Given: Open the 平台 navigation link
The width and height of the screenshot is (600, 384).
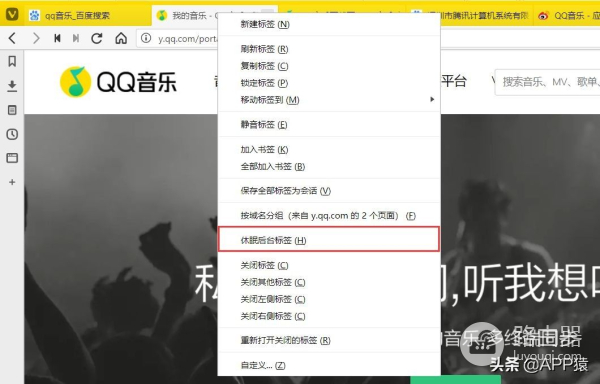Looking at the screenshot, I should click(454, 81).
